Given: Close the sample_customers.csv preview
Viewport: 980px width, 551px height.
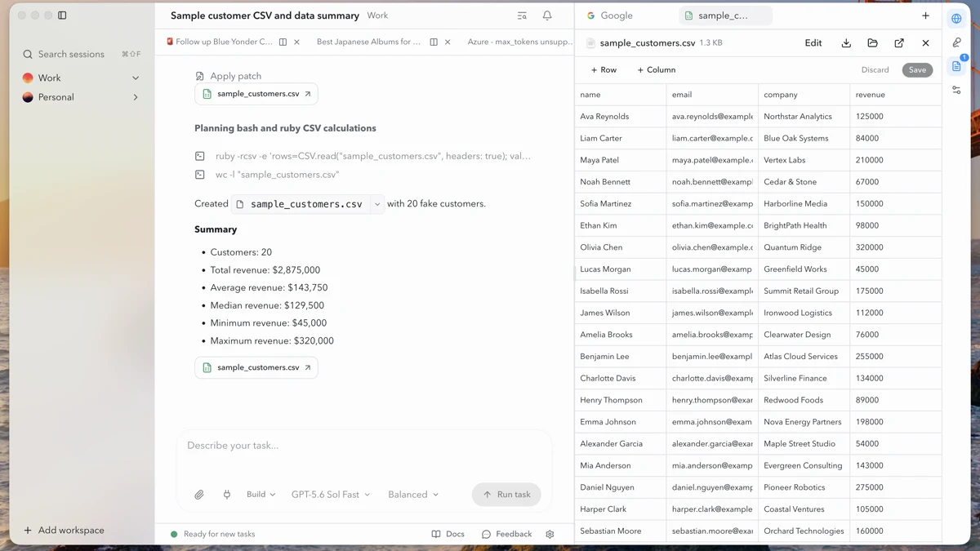Looking at the screenshot, I should tap(925, 42).
